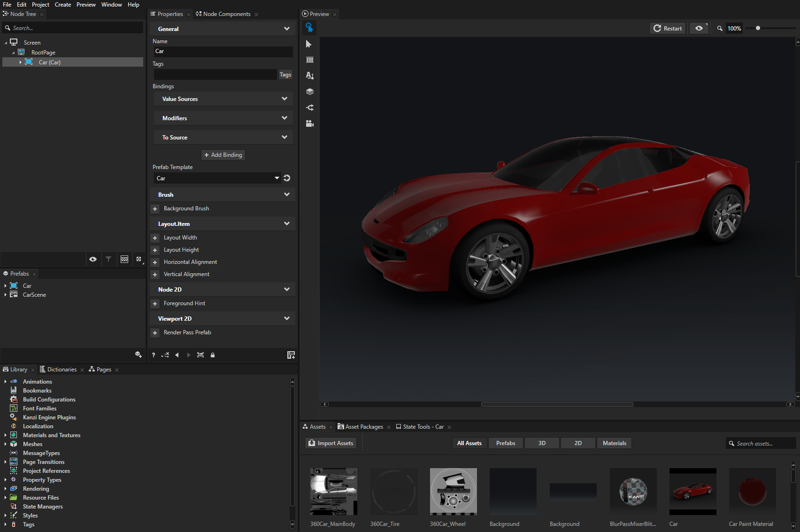Collapse the Layout.Item section
Image resolution: width=800 pixels, height=532 pixels.
tap(286, 224)
